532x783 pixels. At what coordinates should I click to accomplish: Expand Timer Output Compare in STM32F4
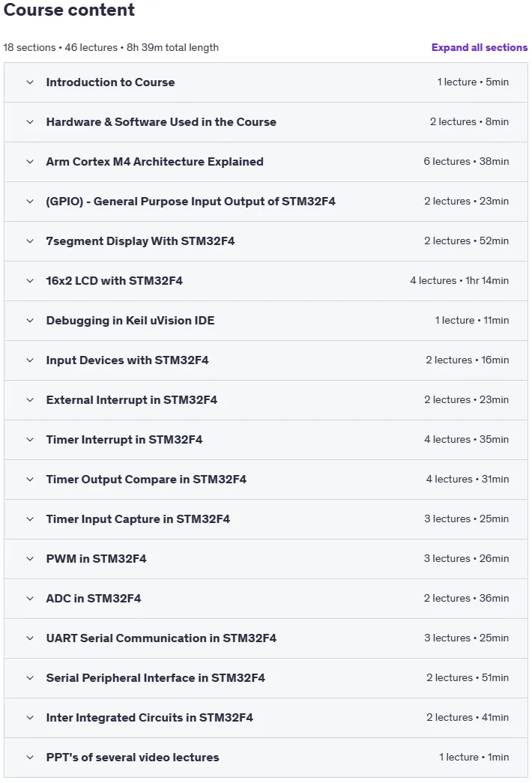(x=266, y=480)
